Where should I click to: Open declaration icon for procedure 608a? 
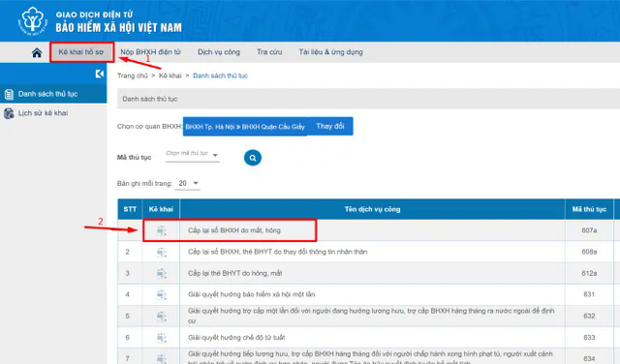click(x=162, y=252)
